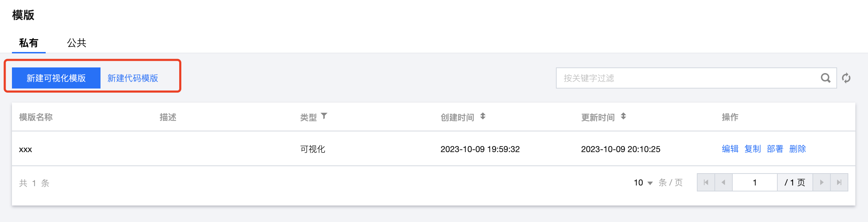Refresh the template list
This screenshot has width=868, height=222.
point(846,78)
